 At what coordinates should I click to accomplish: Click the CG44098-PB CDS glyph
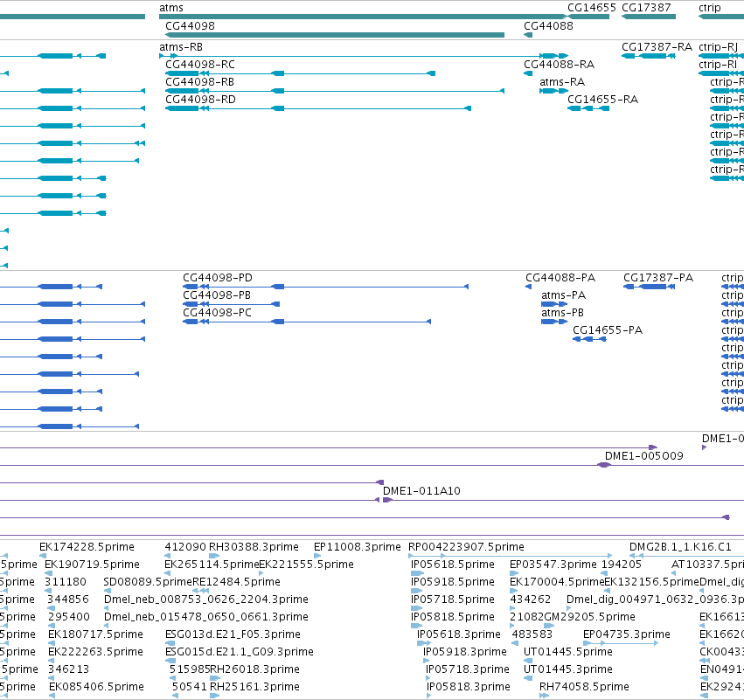click(232, 304)
